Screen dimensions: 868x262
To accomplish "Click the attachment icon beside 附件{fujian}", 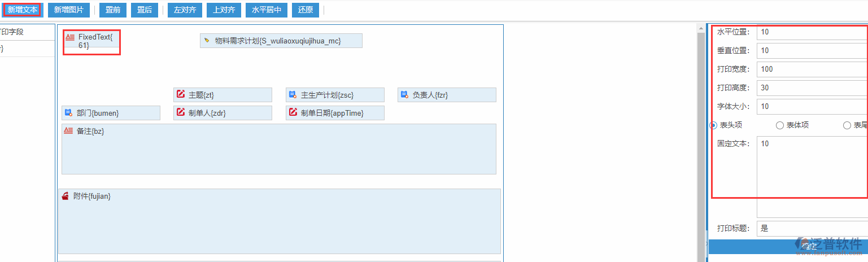I will point(66,195).
